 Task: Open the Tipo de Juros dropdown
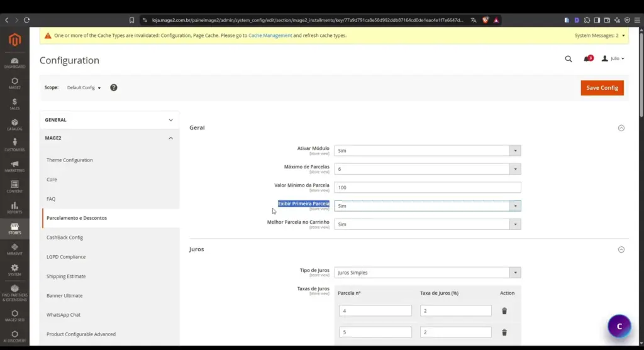pos(428,273)
